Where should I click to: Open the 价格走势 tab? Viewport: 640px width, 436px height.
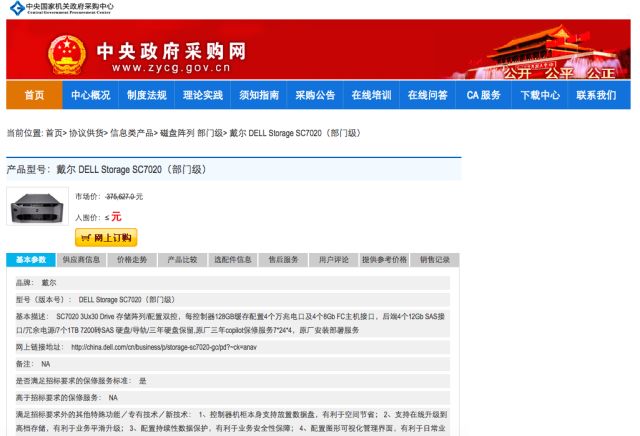click(132, 260)
